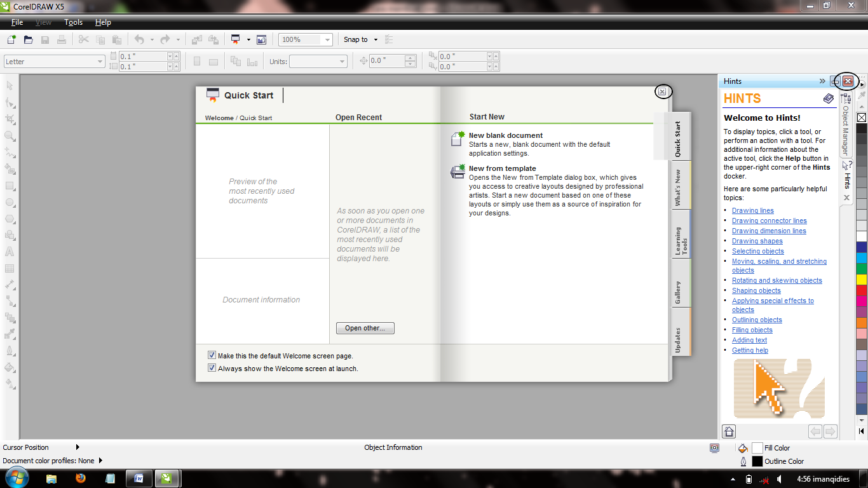Select the Pick tool in toolbox
868x488 pixels.
[x=10, y=86]
